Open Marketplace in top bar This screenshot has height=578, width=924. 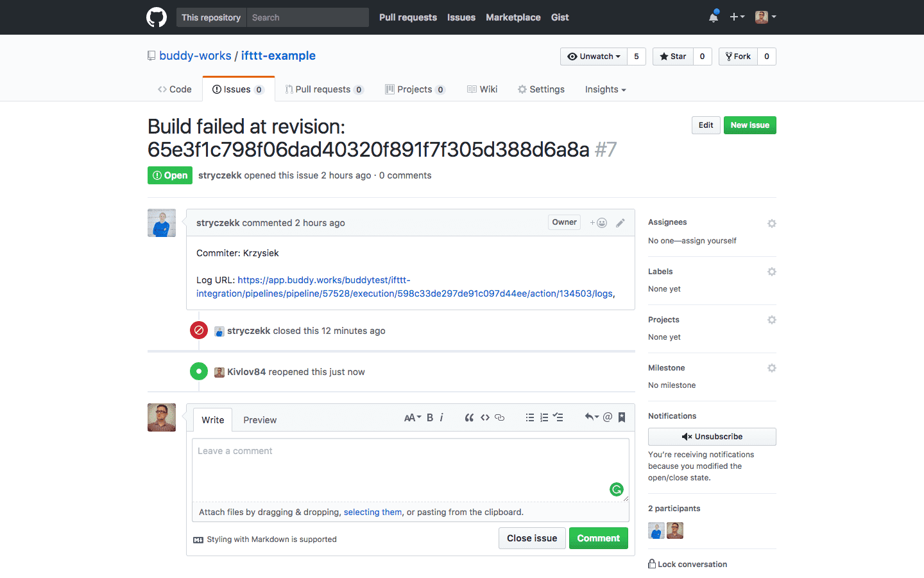513,17
